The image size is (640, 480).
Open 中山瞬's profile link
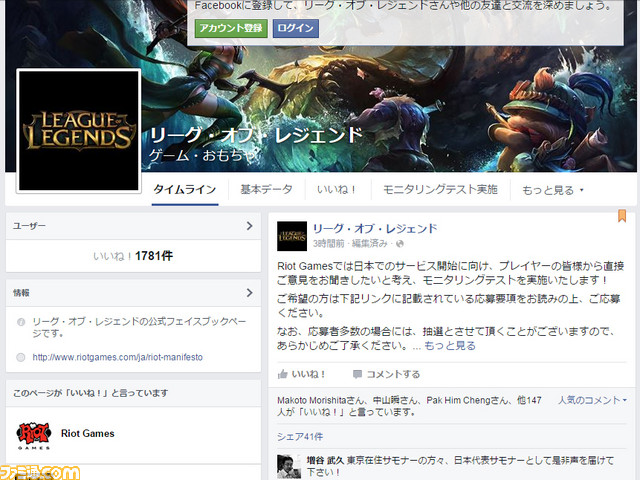(x=389, y=400)
